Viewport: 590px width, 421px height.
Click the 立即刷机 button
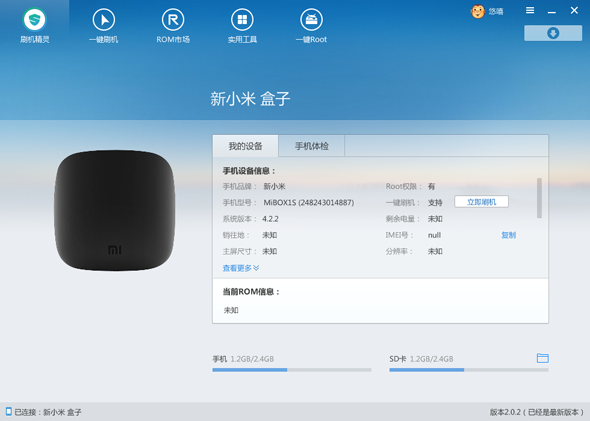click(x=481, y=202)
